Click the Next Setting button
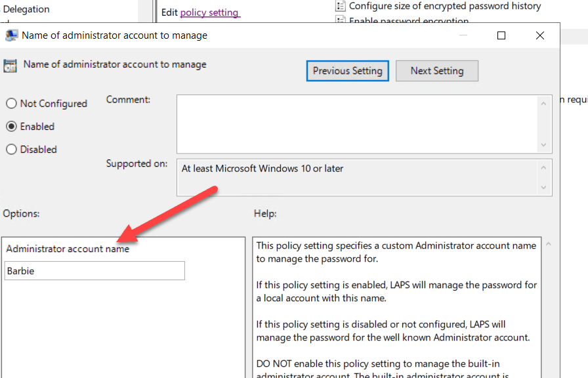 click(436, 71)
